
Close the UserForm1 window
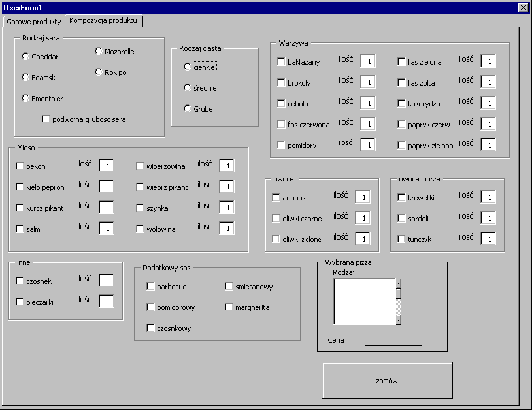(x=522, y=7)
